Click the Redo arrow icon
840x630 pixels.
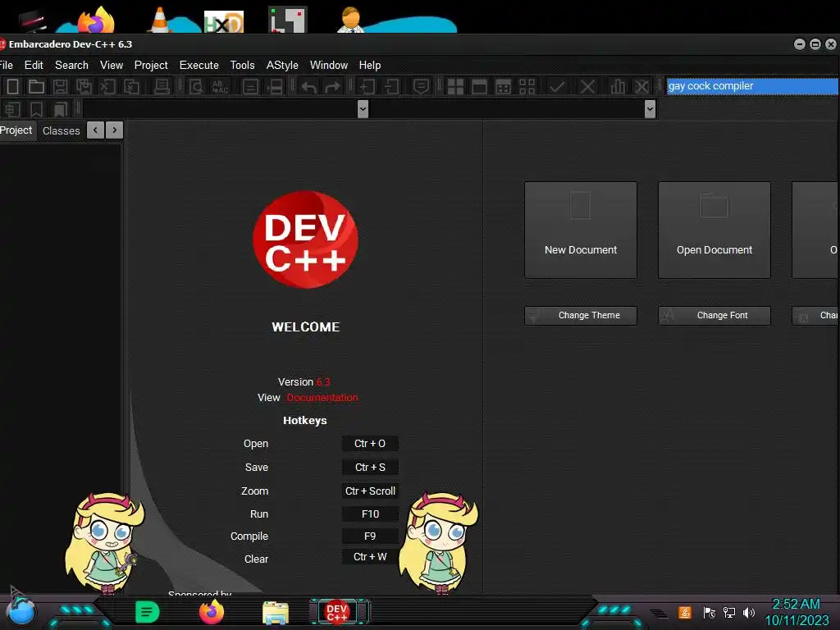point(333,86)
